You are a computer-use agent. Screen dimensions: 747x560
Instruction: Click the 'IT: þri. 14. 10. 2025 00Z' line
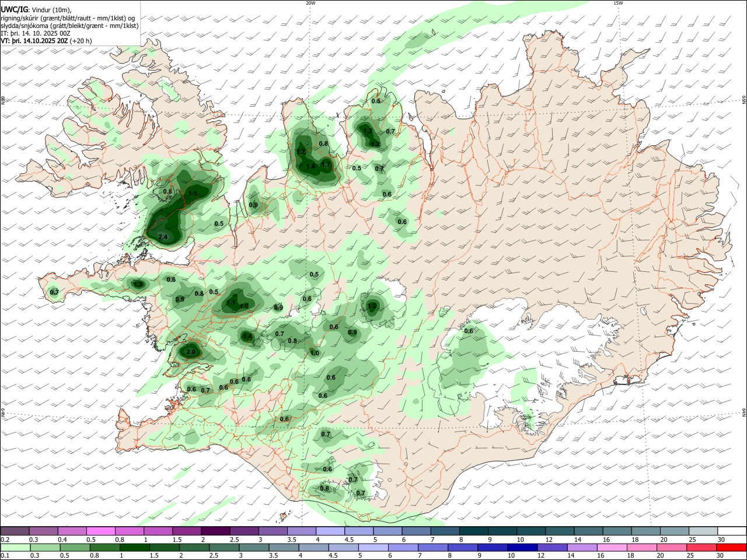tap(36, 33)
